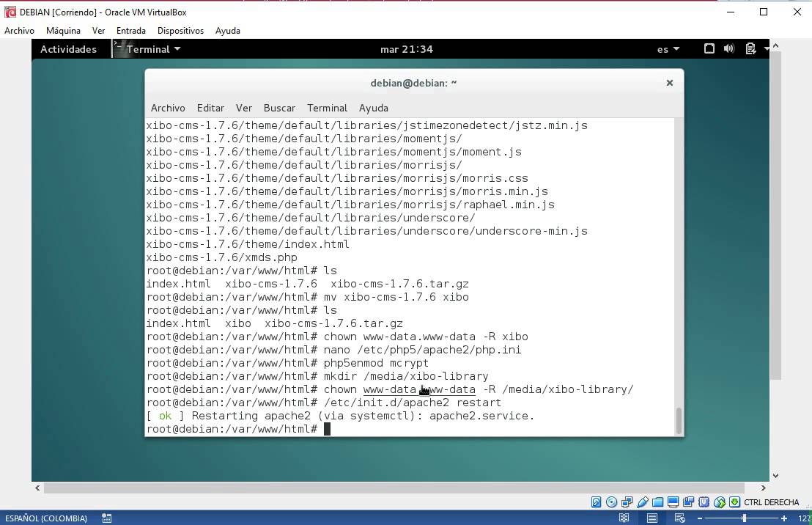Click the CPU virtualization chip icon

tap(704, 502)
